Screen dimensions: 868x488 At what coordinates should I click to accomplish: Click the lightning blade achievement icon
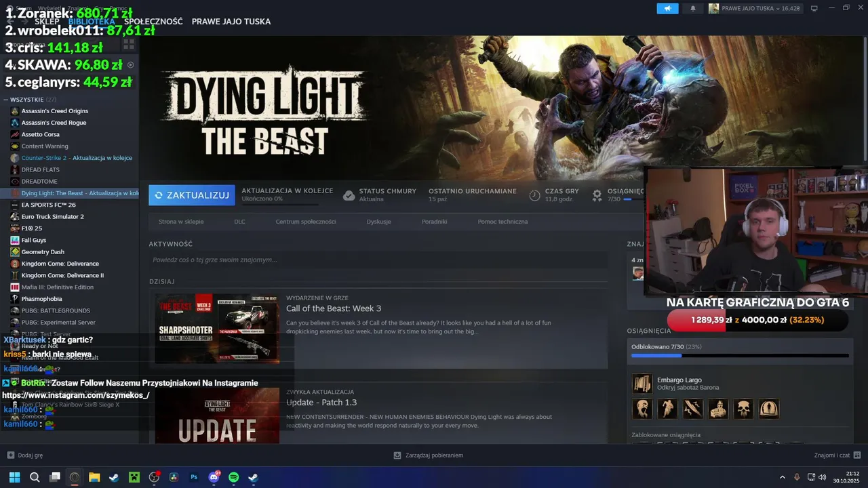coord(693,409)
